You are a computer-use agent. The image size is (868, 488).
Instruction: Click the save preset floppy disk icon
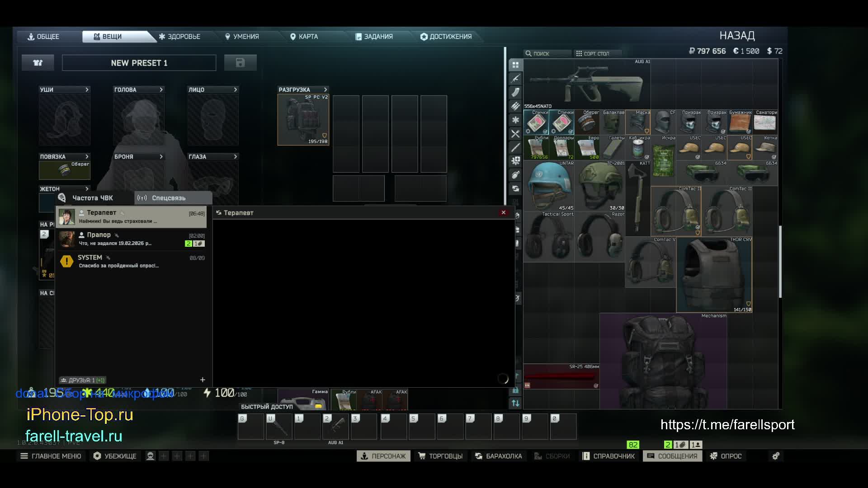click(x=240, y=63)
